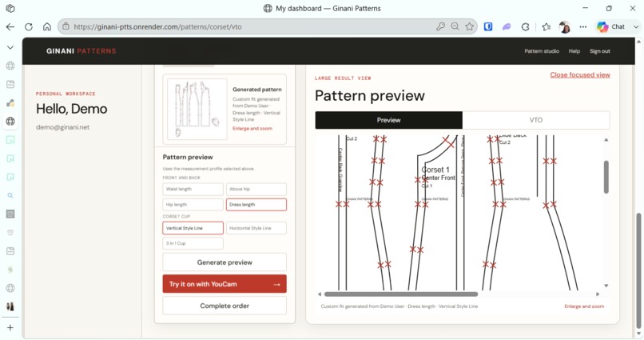Click Complete order
Viewport: 644px width, 340px height.
225,306
